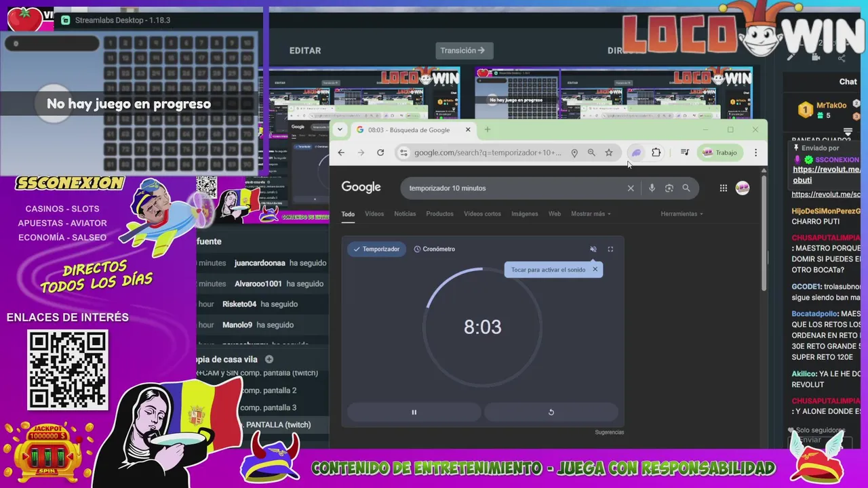Click Risketo04 follow event
Image resolution: width=868 pixels, height=488 pixels.
[x=263, y=304]
